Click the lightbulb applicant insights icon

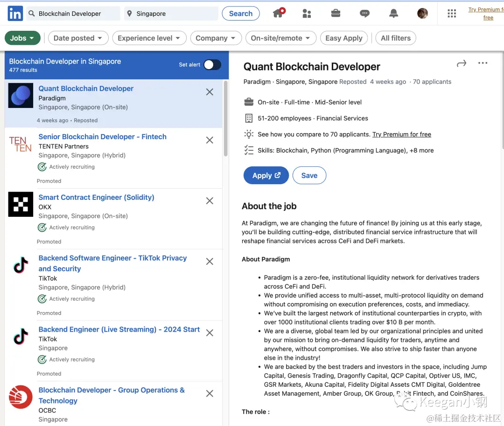tap(248, 134)
